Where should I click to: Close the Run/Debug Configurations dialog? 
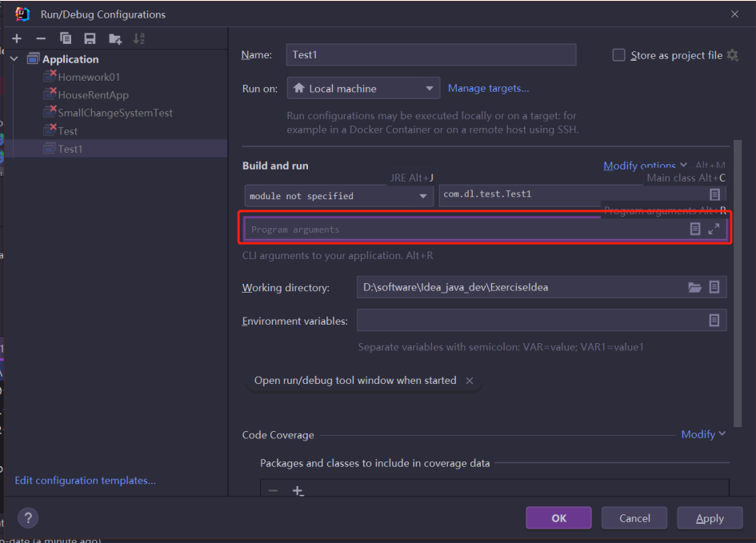pyautogui.click(x=734, y=14)
